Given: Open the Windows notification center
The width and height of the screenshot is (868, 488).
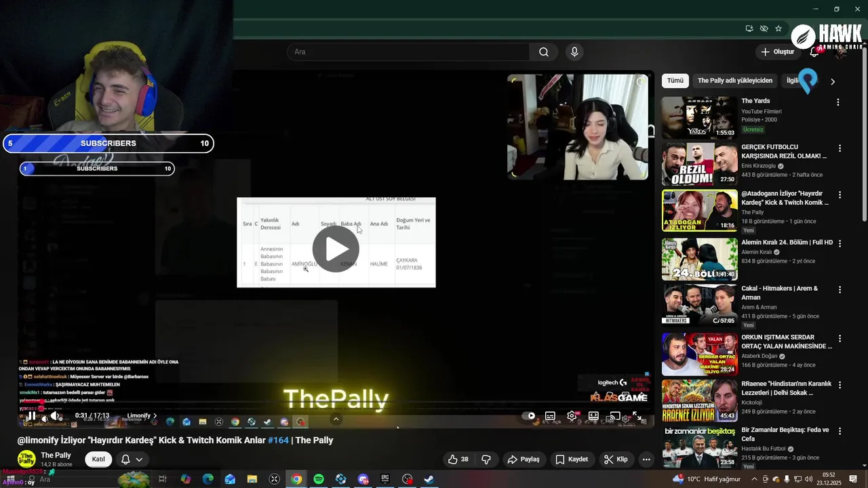Looking at the screenshot, I should coord(853,479).
